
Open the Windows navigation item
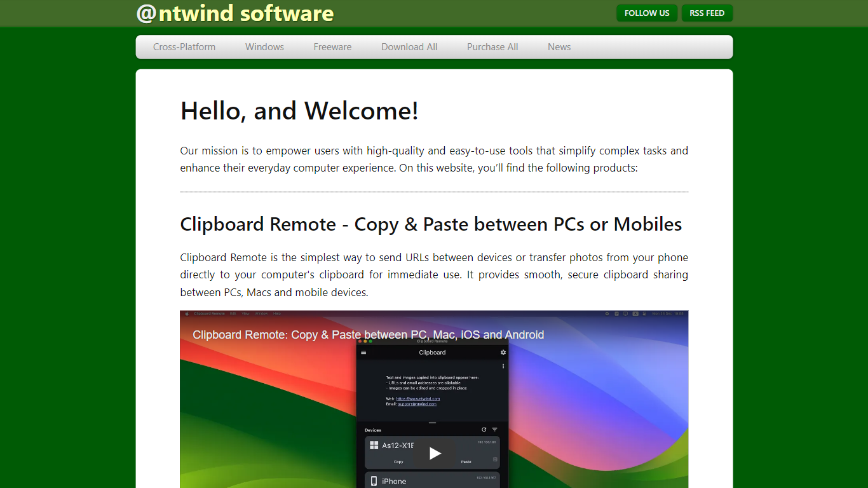(264, 47)
